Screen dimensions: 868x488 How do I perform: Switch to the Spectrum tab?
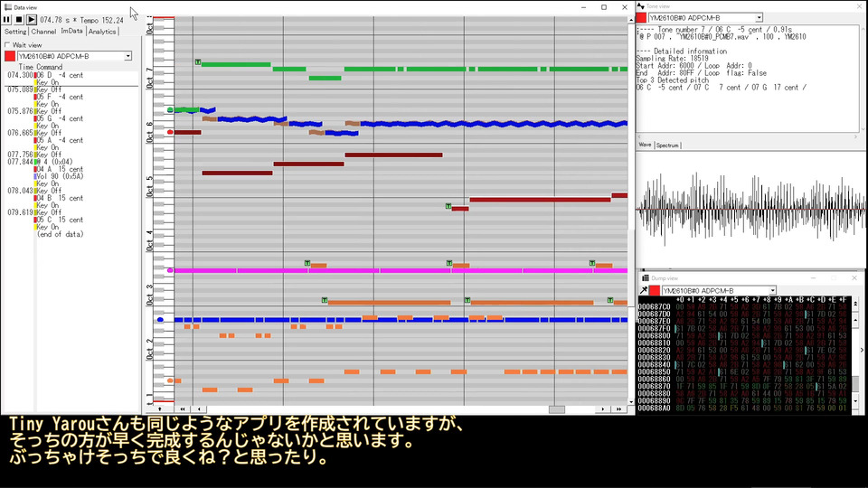pyautogui.click(x=667, y=145)
